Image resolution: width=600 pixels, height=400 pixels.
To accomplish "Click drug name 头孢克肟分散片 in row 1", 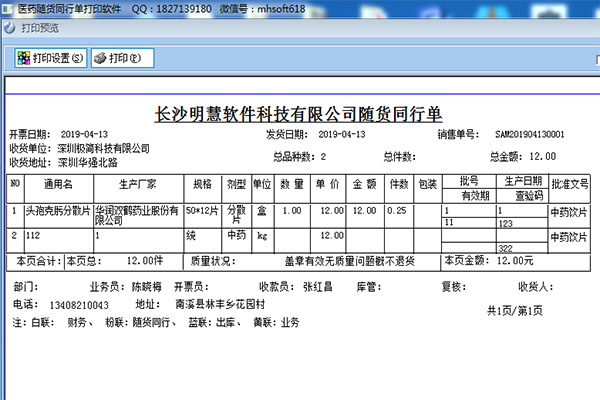I will [x=58, y=211].
